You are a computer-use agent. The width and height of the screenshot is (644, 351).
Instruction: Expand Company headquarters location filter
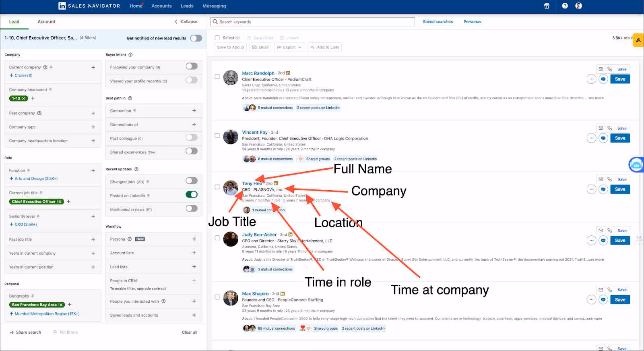(93, 141)
